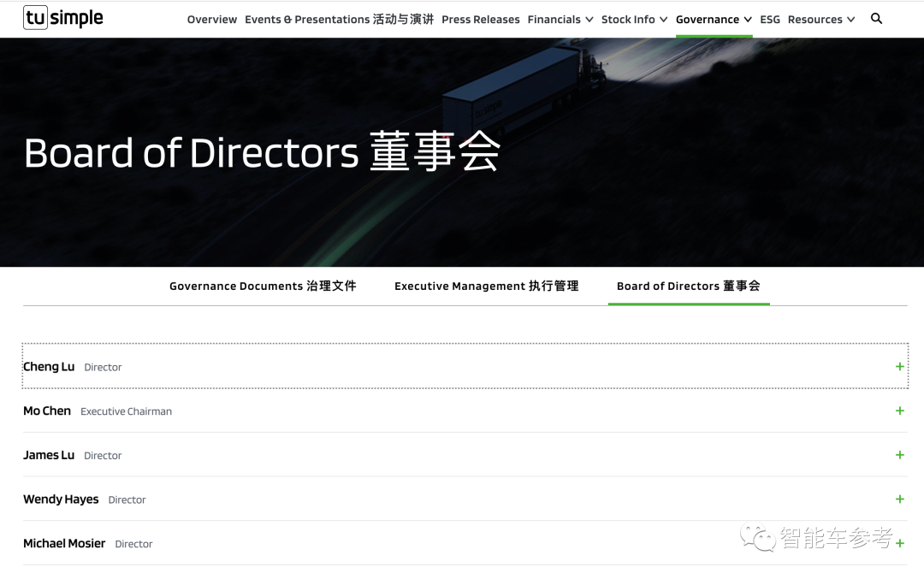The width and height of the screenshot is (924, 579).
Task: Expand Wendy Hayes director information
Action: (x=899, y=499)
